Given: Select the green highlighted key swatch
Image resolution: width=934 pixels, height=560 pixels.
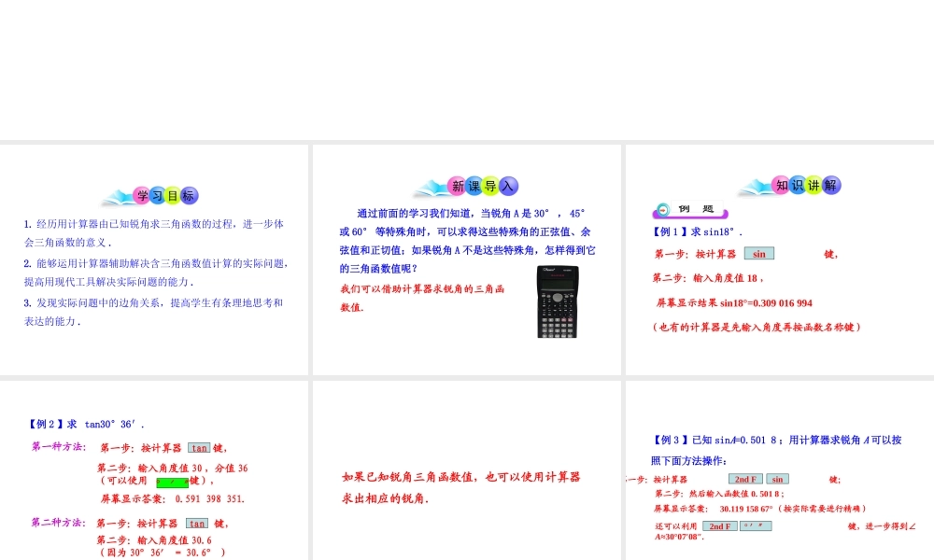Looking at the screenshot, I should [x=173, y=483].
